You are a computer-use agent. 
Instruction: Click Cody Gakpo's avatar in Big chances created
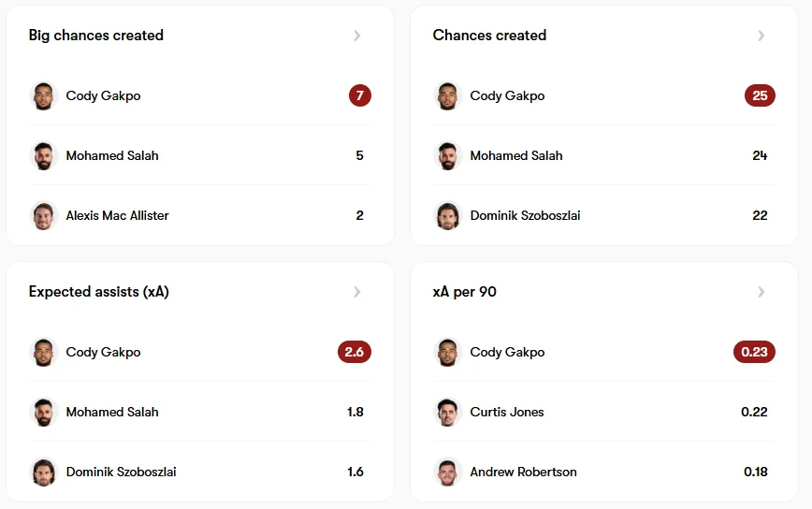(44, 95)
